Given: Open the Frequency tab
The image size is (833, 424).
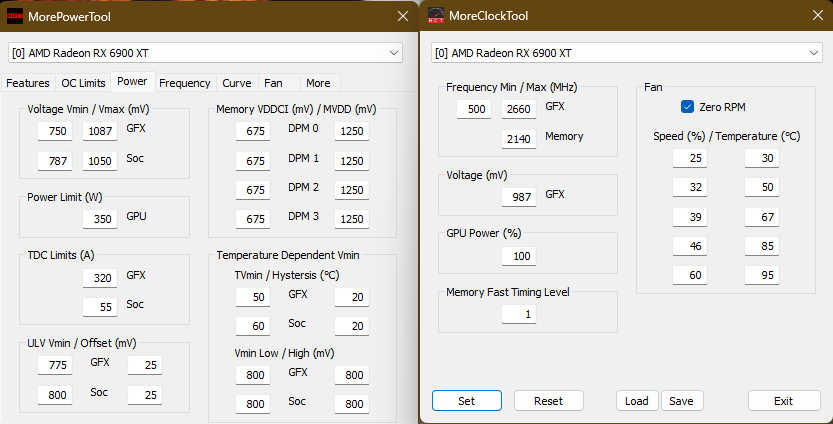Looking at the screenshot, I should pos(185,83).
